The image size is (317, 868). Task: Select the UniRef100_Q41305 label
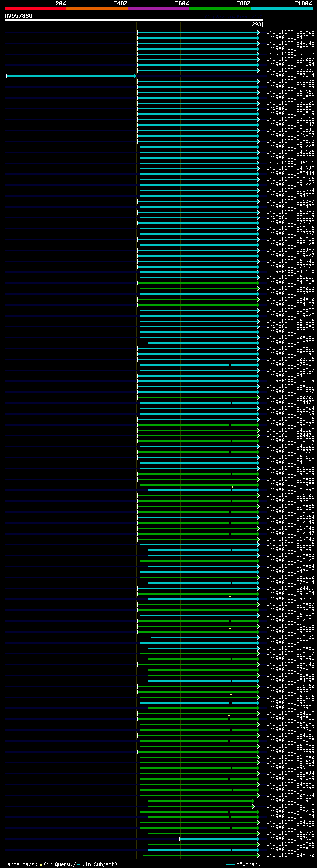click(290, 283)
